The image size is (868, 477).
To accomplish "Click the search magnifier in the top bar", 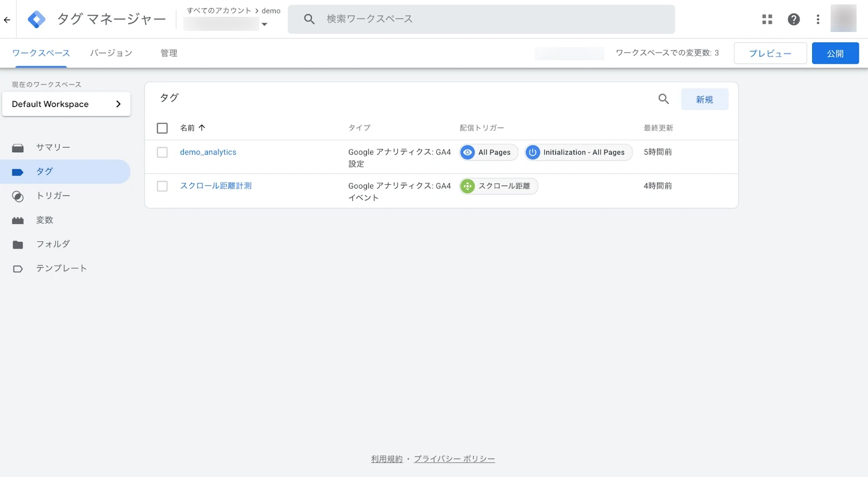I will tap(309, 20).
